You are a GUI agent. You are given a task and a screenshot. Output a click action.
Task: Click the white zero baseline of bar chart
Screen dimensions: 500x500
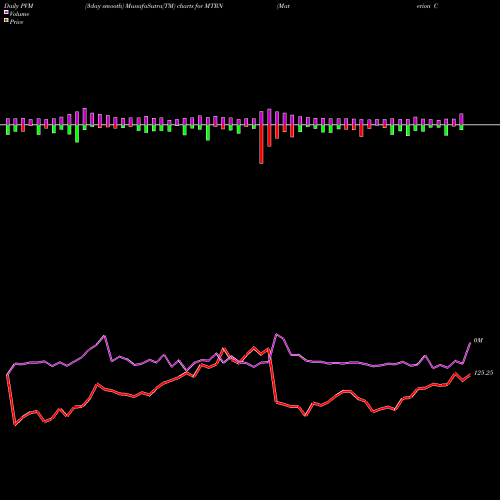pos(250,125)
